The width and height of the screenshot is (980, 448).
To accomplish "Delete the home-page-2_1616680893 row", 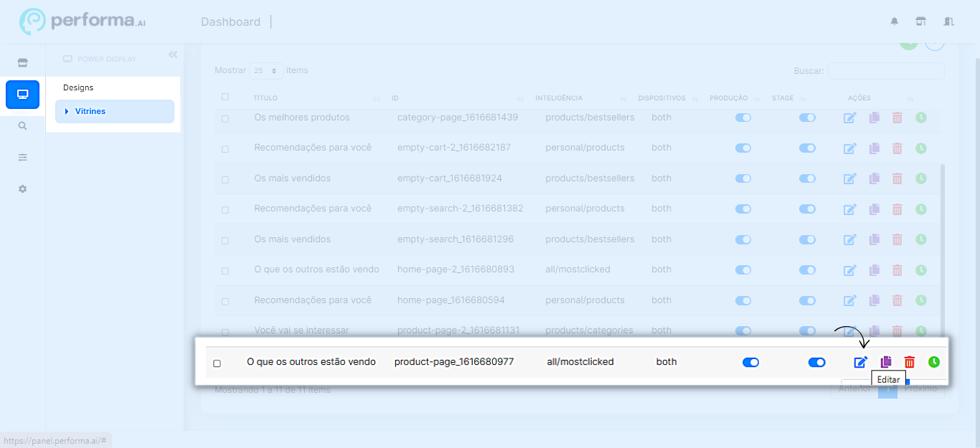I will point(897,270).
